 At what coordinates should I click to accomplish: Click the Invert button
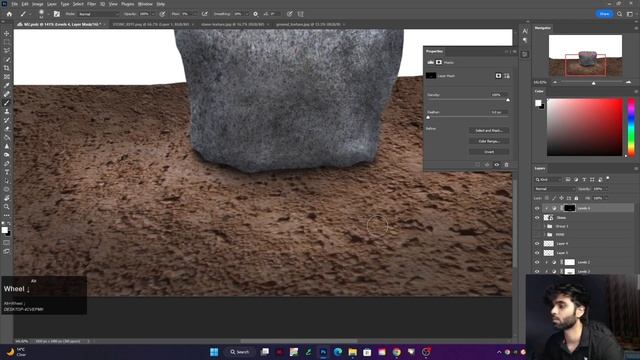pos(489,152)
